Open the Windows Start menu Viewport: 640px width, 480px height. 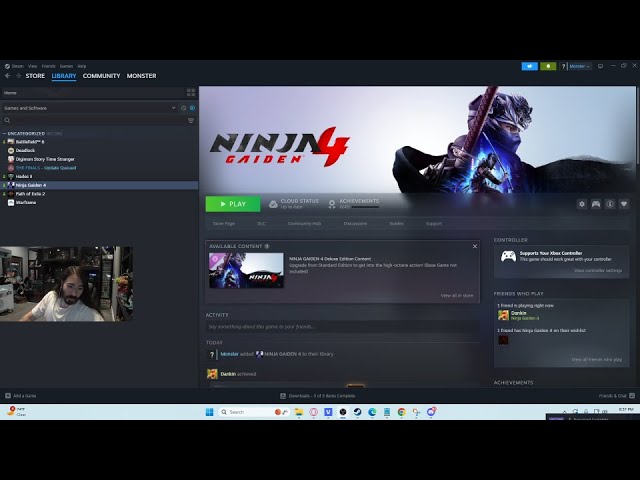(209, 412)
